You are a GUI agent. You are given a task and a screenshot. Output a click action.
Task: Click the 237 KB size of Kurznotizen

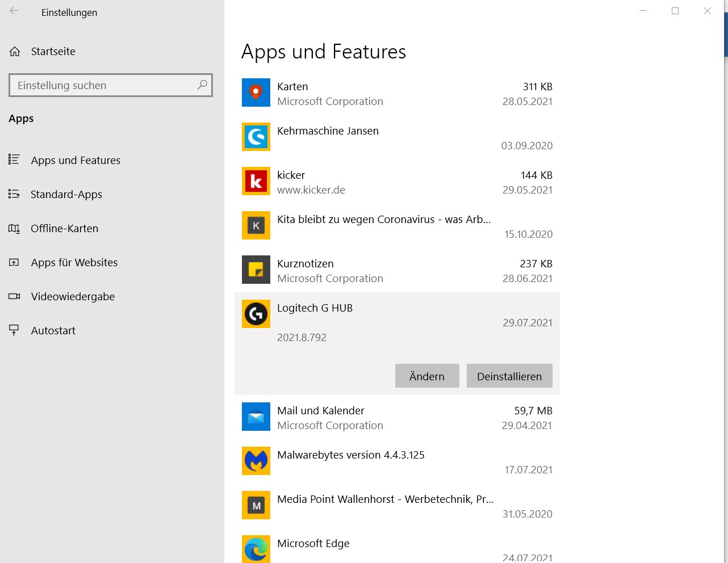pyautogui.click(x=536, y=263)
